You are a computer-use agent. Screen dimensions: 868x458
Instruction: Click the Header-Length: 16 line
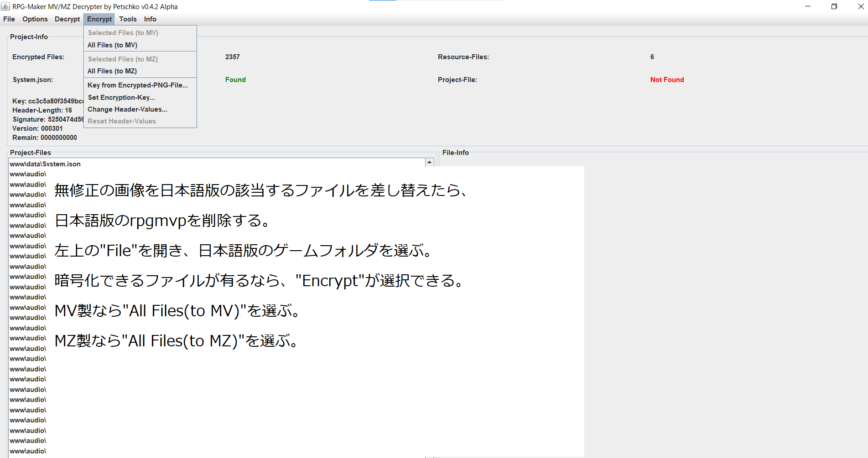[x=42, y=110]
